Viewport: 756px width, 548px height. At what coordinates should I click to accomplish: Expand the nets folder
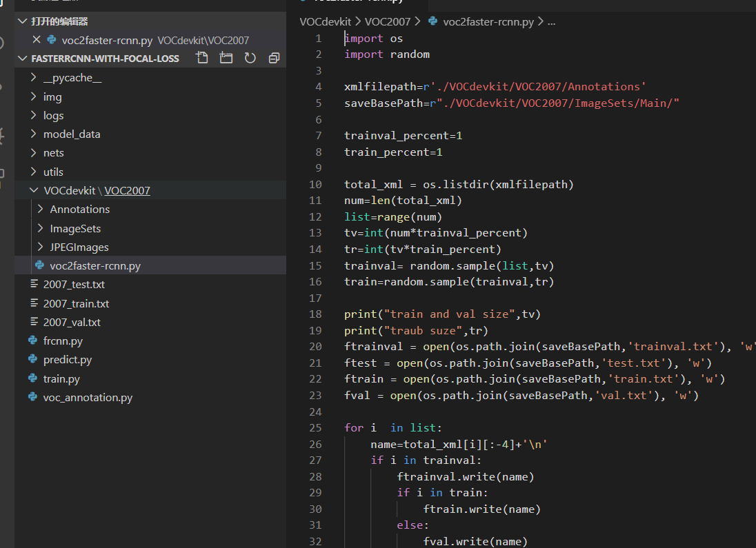pos(33,153)
